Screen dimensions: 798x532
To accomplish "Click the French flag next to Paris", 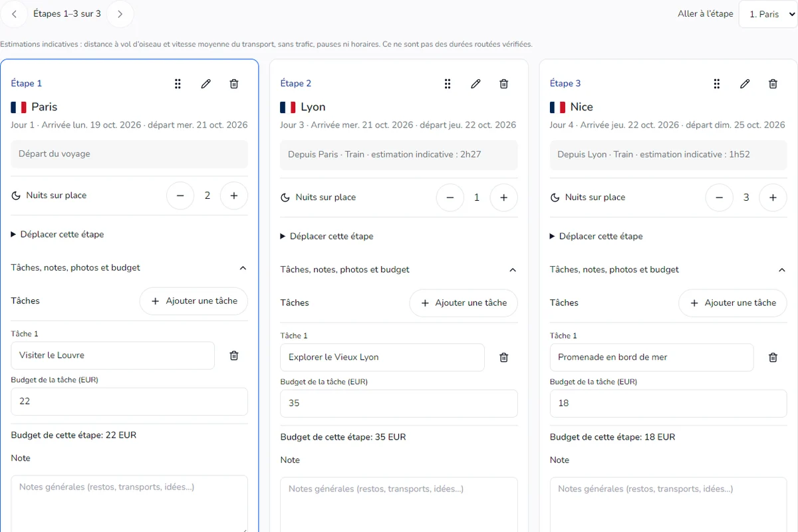I will [x=19, y=107].
